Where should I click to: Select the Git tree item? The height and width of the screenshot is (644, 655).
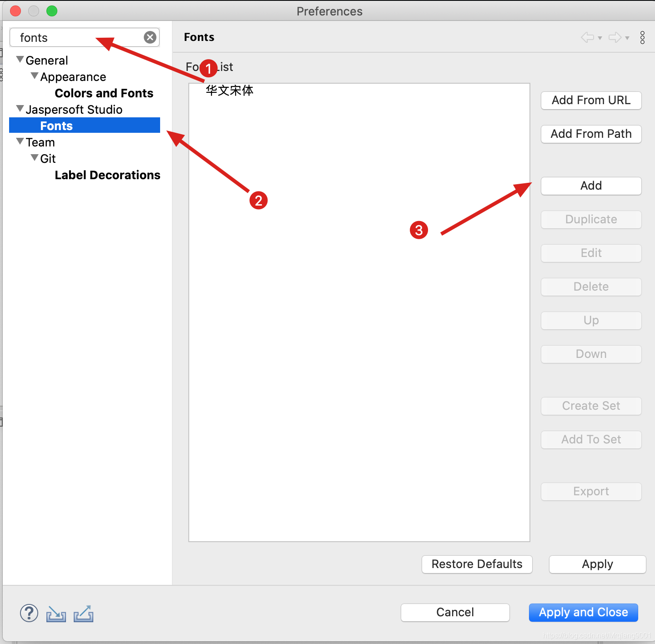[48, 159]
